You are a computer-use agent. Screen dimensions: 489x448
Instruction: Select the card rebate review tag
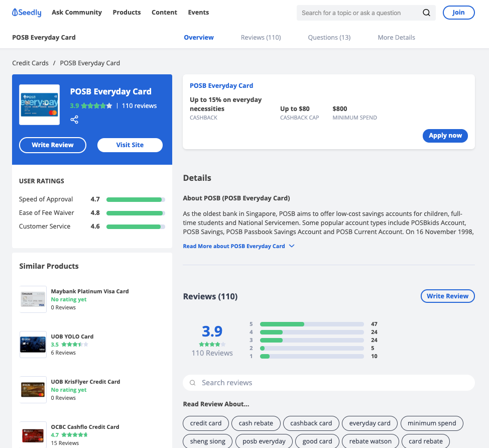click(x=426, y=441)
